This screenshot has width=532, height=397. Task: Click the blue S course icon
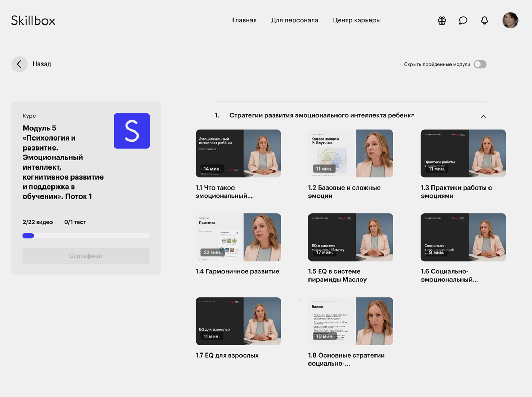[132, 131]
